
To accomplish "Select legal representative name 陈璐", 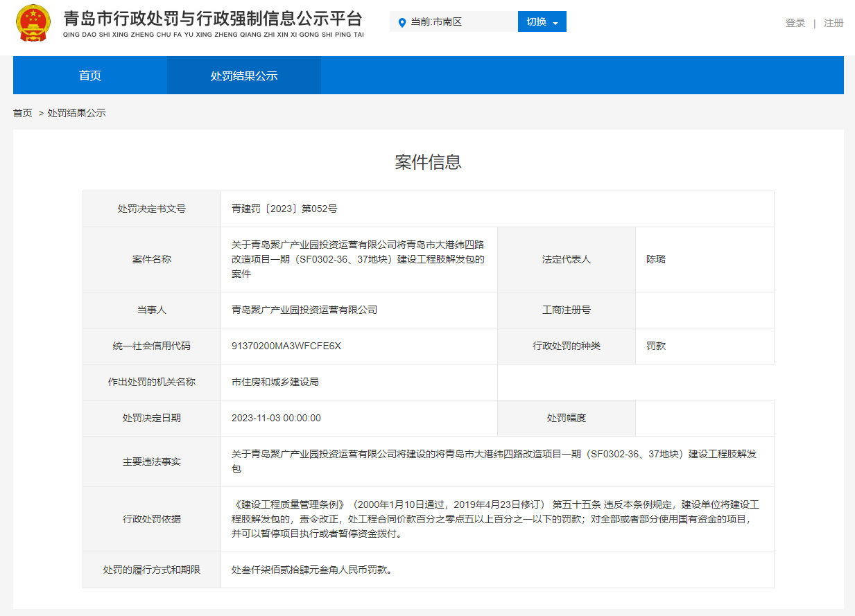I will click(656, 259).
